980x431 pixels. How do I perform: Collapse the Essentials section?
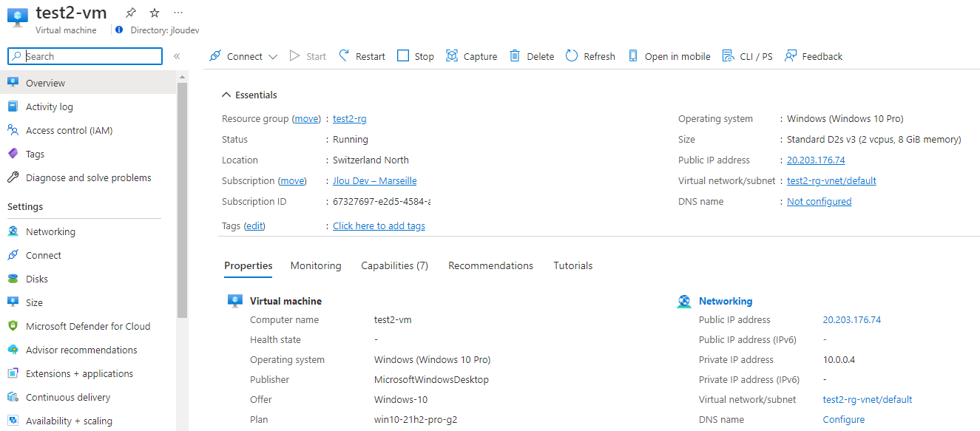(249, 95)
